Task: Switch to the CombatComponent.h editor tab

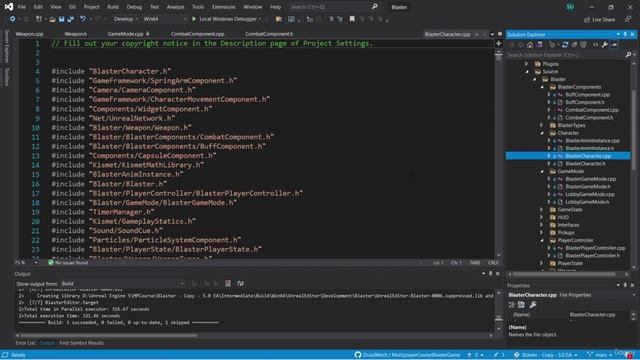Action: pos(269,34)
